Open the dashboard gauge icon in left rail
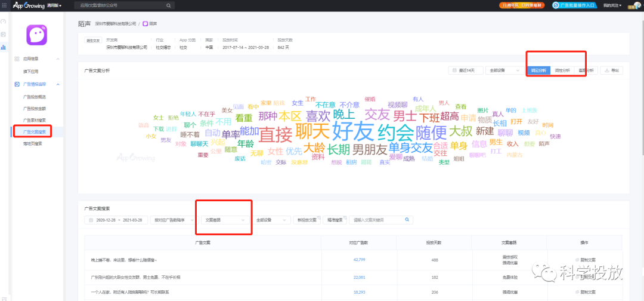644x301 pixels. click(x=4, y=21)
